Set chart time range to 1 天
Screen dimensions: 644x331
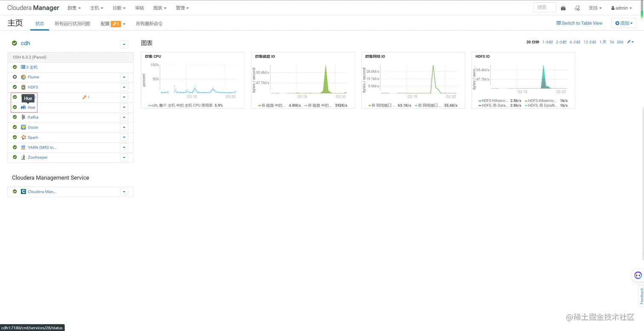click(x=603, y=42)
